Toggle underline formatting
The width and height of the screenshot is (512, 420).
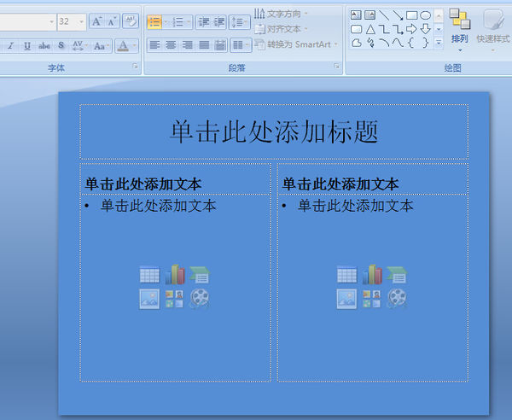27,46
